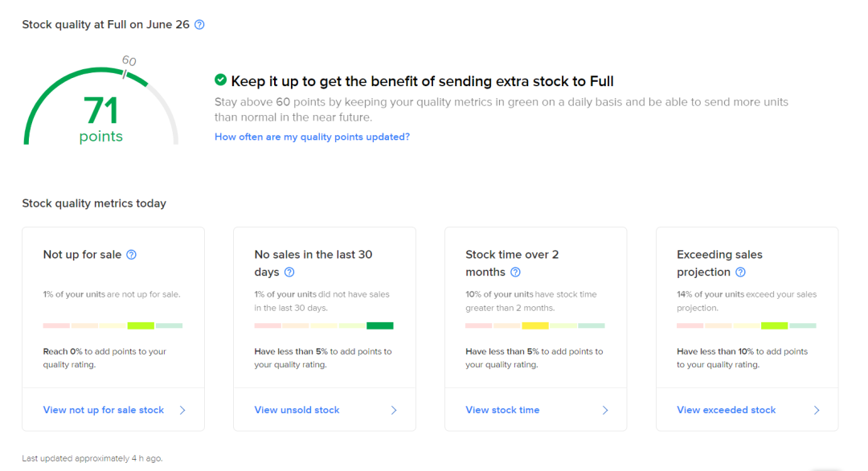Open How often are my quality points updated link
Screen dimensions: 868x471
click(312, 137)
